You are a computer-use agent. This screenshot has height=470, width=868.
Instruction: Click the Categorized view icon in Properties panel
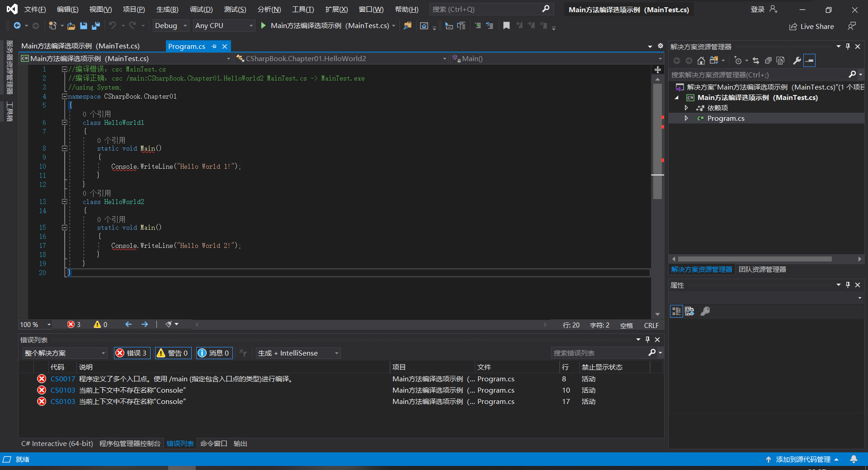click(x=676, y=311)
